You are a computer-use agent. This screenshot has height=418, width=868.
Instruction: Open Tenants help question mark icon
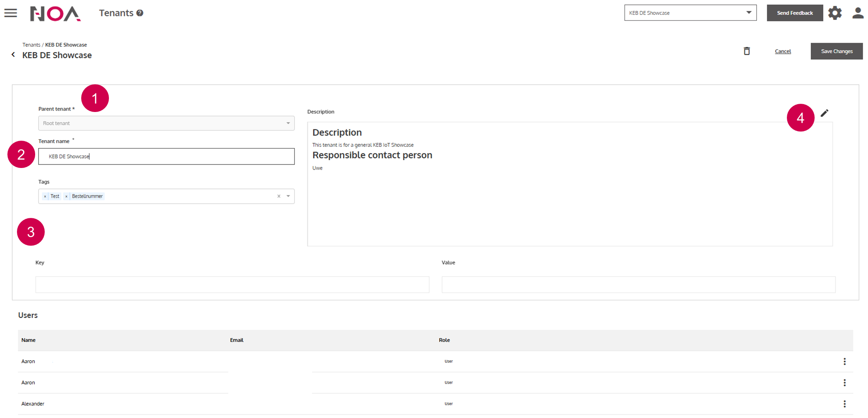tap(140, 13)
